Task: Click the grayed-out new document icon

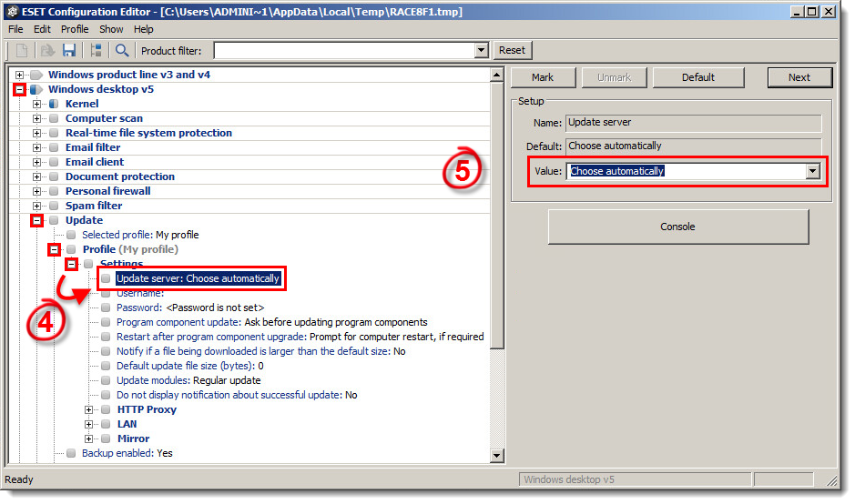Action: [x=23, y=50]
